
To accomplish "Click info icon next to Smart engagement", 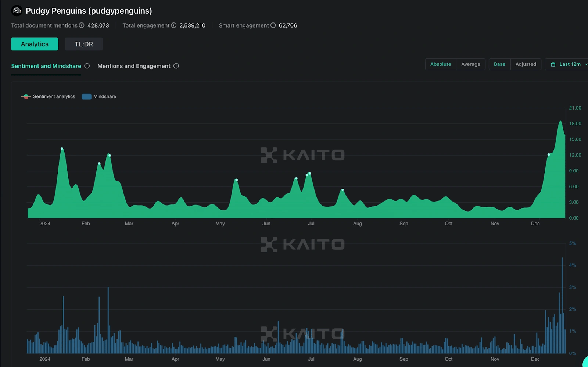I will coord(273,25).
